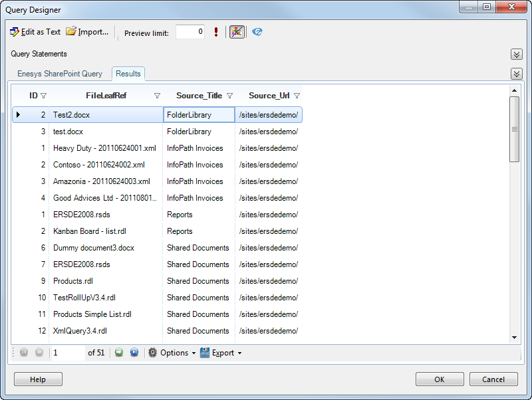Click inside the Preview limit field
Image resolution: width=532 pixels, height=400 pixels.
point(190,32)
